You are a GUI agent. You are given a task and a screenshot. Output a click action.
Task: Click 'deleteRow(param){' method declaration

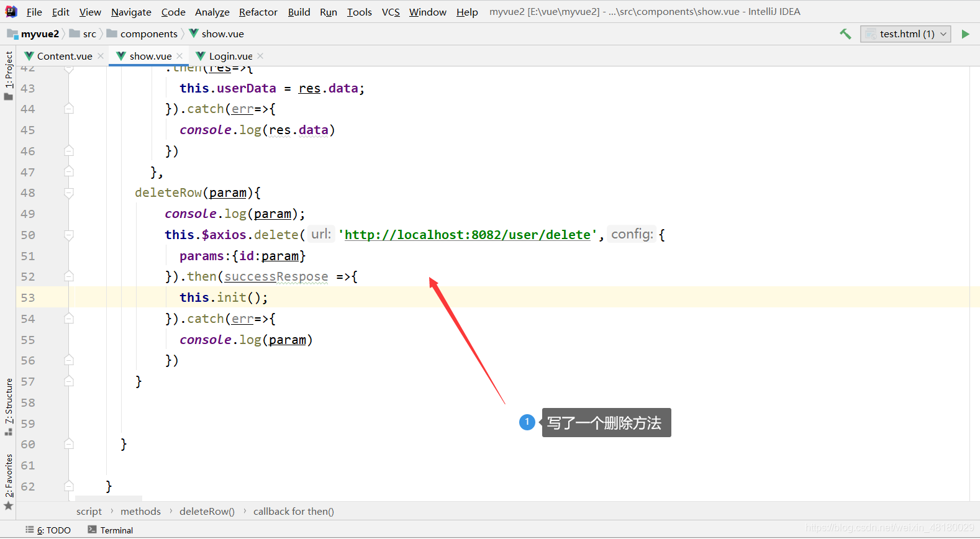click(x=197, y=192)
